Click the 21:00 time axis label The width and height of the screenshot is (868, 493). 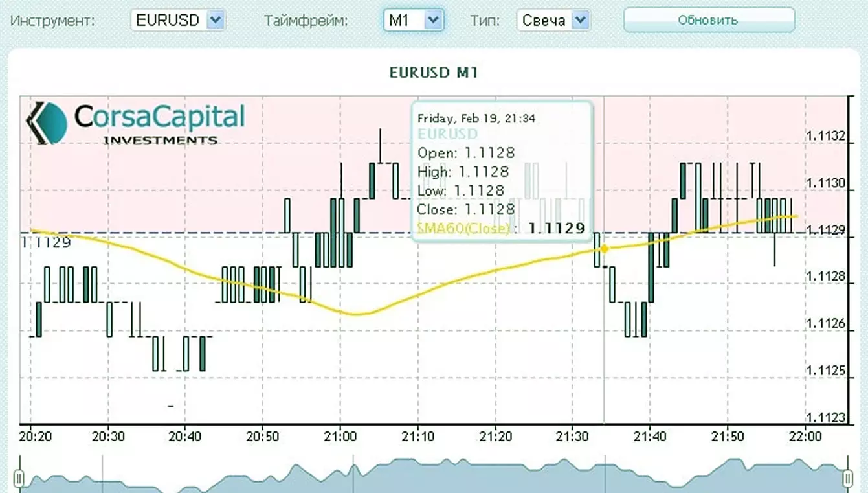tap(340, 437)
